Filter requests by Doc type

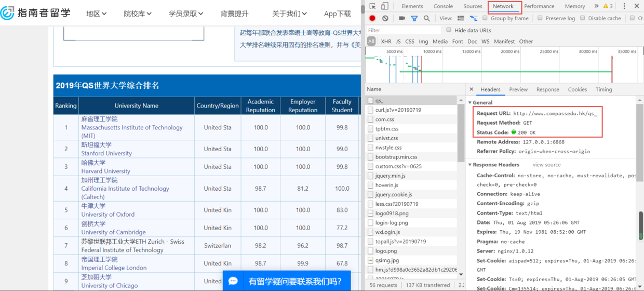click(472, 42)
